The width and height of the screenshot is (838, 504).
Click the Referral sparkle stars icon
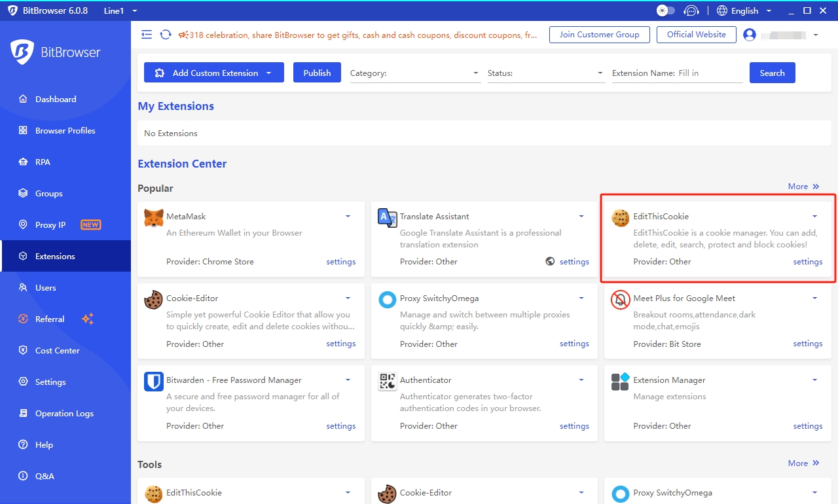tap(88, 319)
